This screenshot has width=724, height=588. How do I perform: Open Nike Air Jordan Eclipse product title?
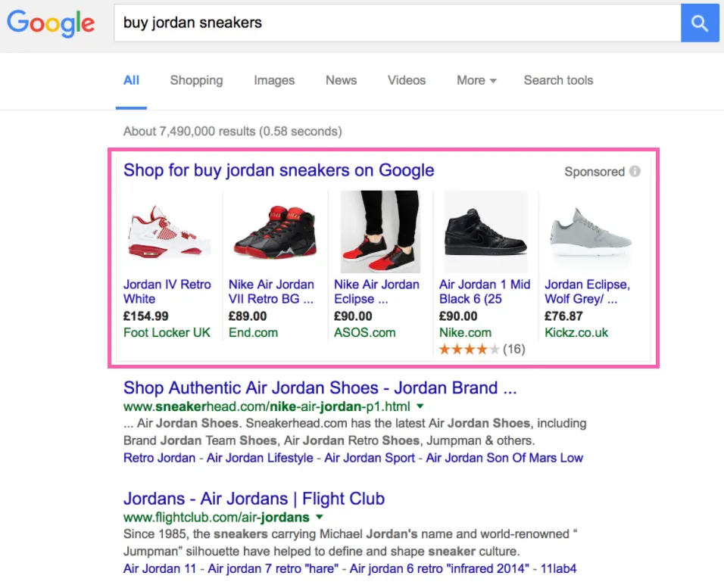pyautogui.click(x=377, y=291)
